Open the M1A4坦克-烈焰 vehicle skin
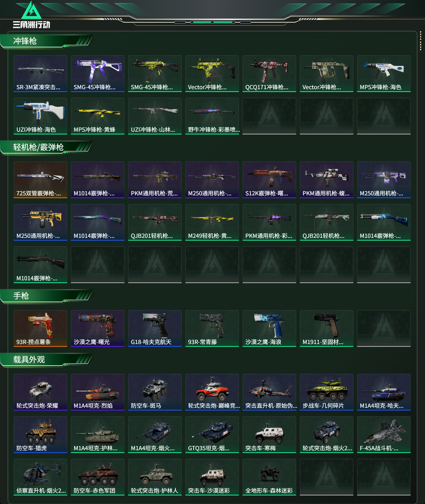The image size is (425, 504). coord(97,392)
